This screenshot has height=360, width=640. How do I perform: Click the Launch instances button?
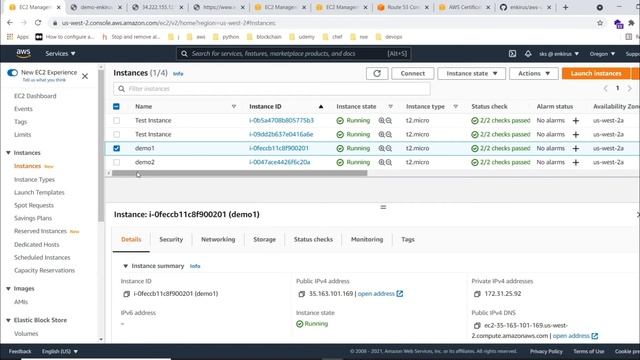tap(596, 73)
